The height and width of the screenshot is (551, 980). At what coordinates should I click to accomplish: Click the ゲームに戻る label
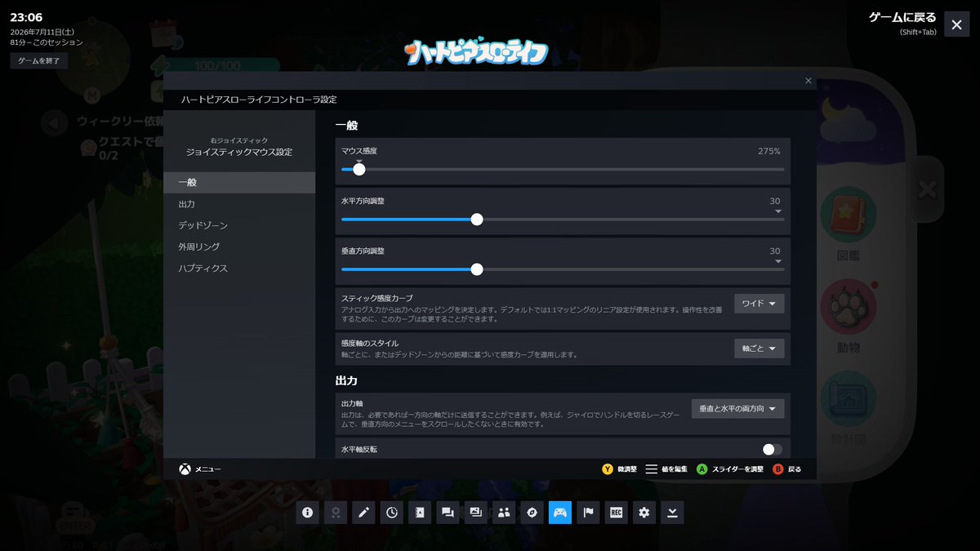(902, 18)
